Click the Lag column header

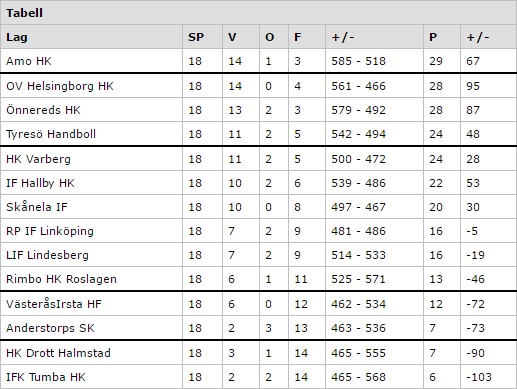tap(17, 37)
